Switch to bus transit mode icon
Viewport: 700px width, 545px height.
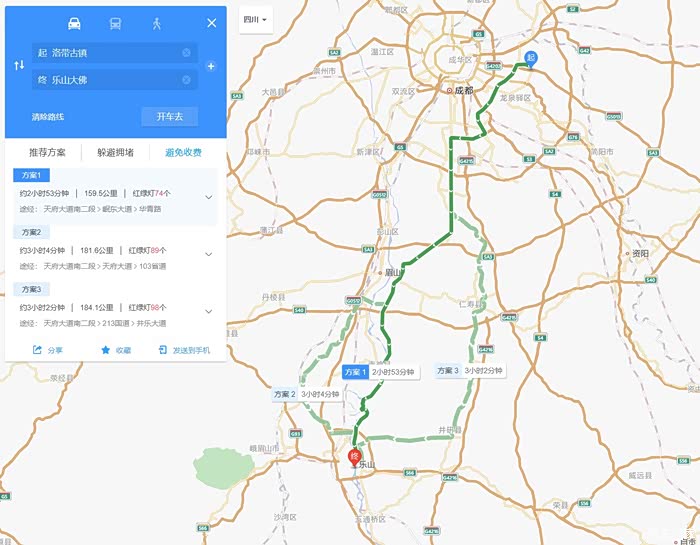click(115, 23)
